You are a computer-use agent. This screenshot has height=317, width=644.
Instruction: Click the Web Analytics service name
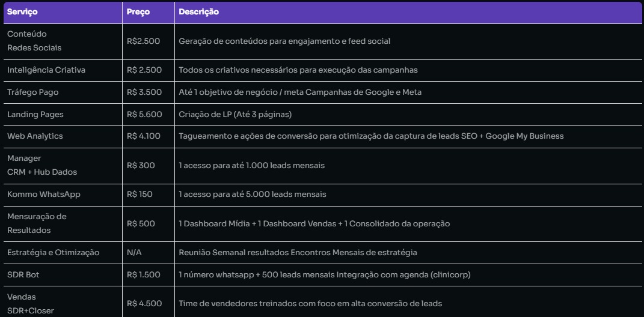click(35, 136)
